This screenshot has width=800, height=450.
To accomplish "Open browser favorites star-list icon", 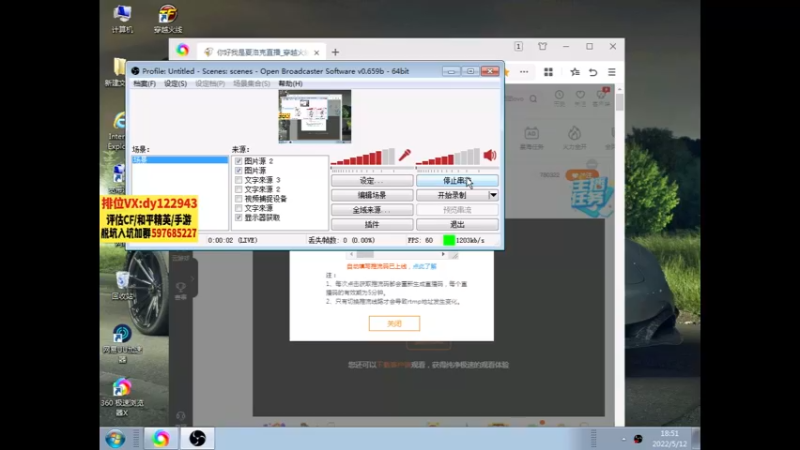I will (575, 72).
